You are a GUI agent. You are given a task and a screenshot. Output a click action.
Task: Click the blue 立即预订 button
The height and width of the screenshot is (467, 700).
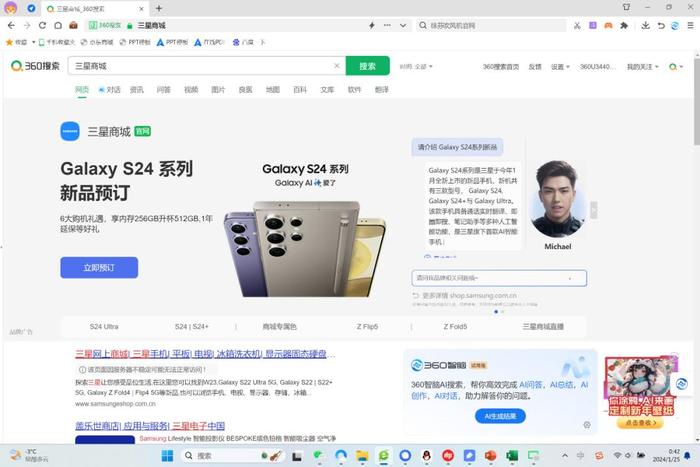point(99,267)
